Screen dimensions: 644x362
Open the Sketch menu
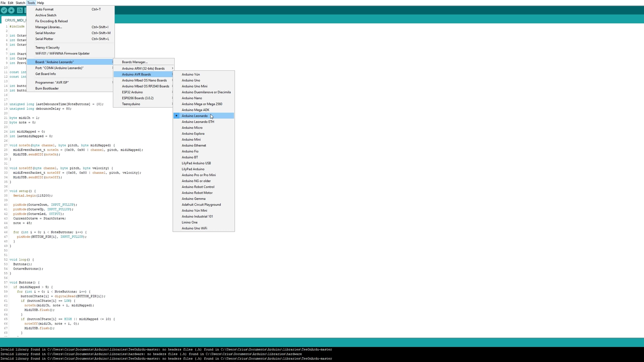pyautogui.click(x=20, y=3)
